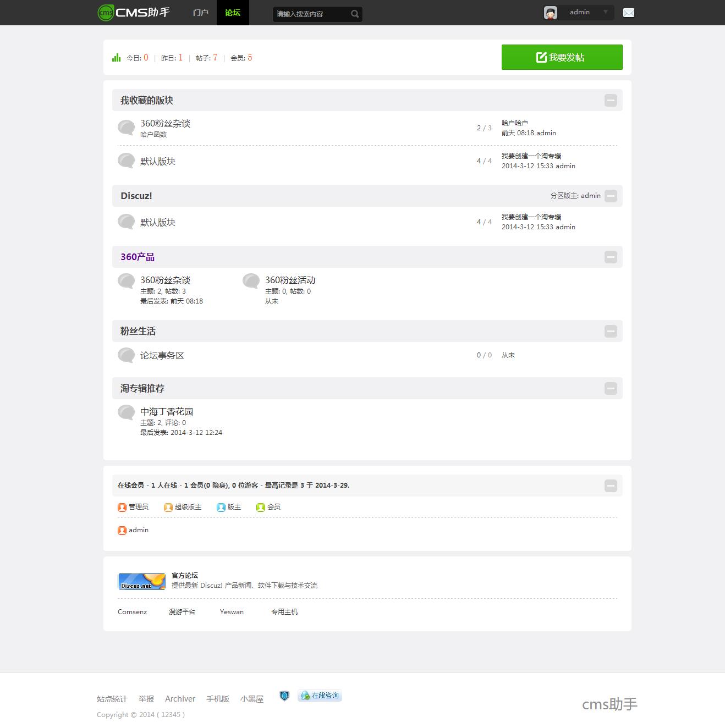Focus the search content input field
The height and width of the screenshot is (728, 725).
(x=311, y=14)
